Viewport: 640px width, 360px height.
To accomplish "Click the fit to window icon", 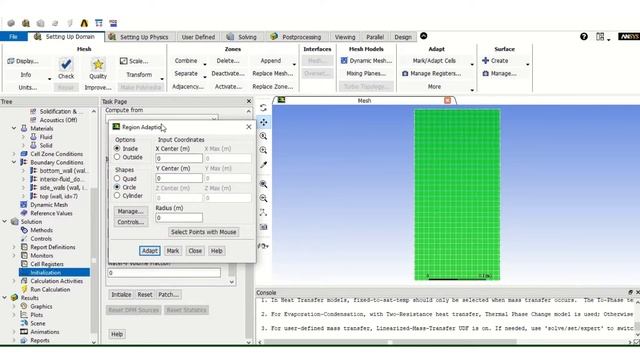I will [x=263, y=184].
